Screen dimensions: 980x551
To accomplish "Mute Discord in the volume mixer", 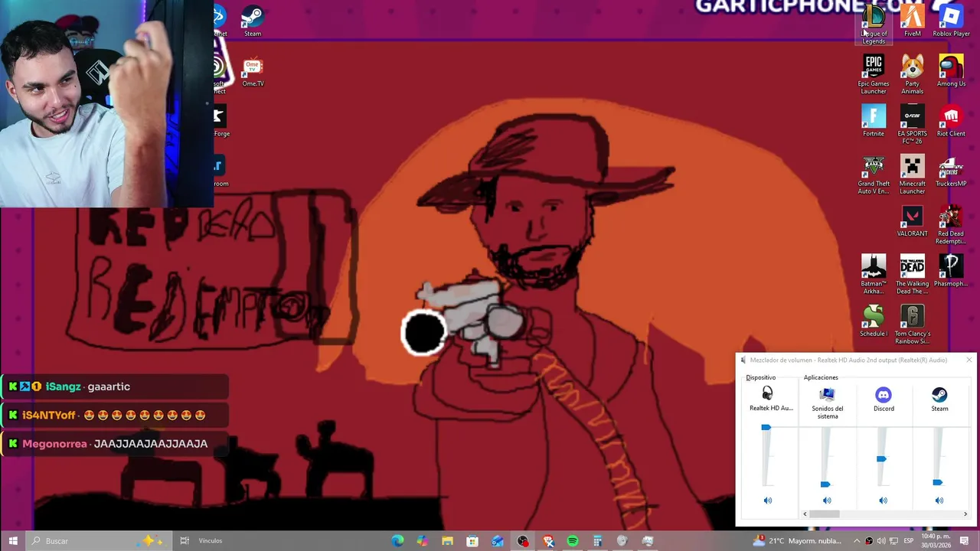I will coord(883,500).
